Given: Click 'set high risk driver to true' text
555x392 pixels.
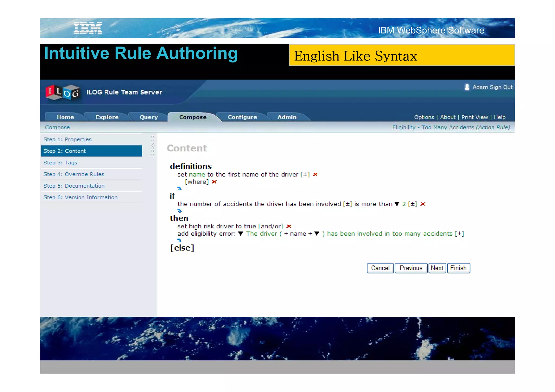Looking at the screenshot, I should (217, 226).
